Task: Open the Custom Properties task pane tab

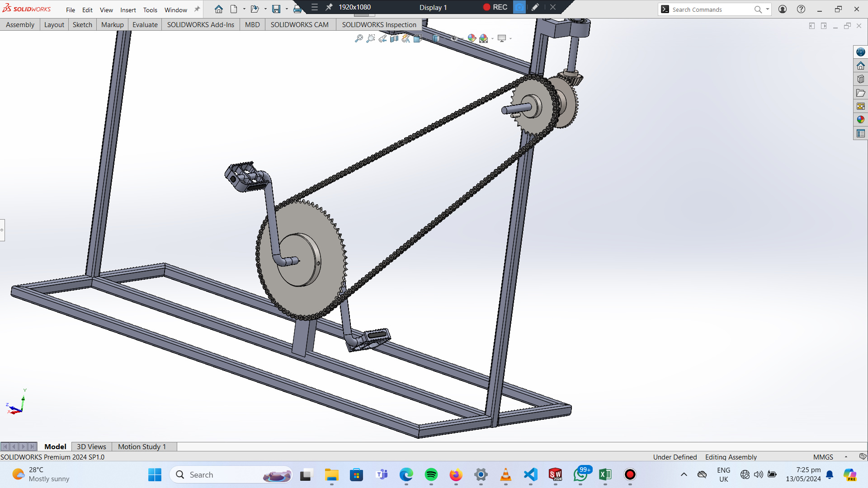Action: [860, 133]
